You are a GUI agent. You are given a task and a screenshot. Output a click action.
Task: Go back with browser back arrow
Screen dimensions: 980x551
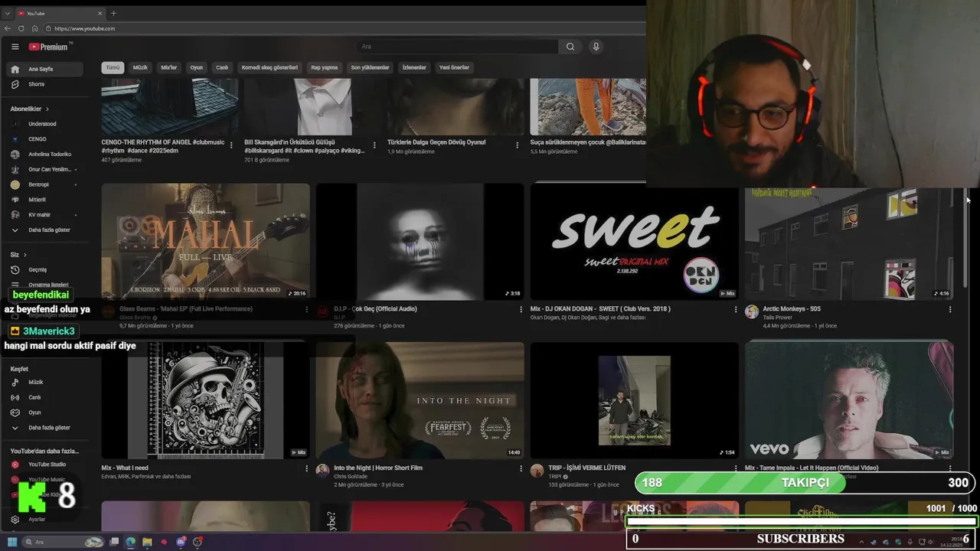pos(8,28)
